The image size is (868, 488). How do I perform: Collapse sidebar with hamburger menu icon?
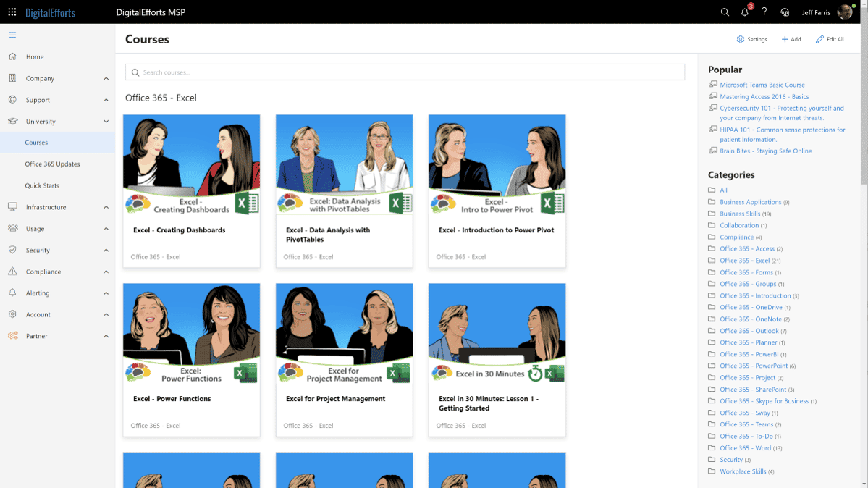12,35
